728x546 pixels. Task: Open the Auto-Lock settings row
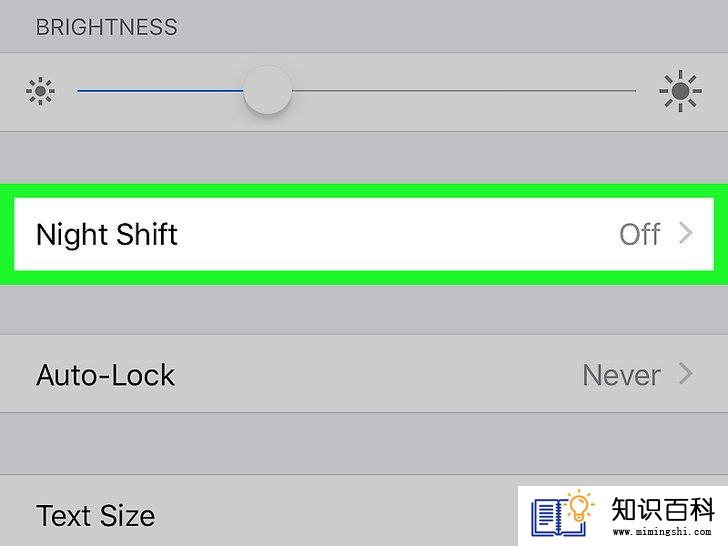pos(364,374)
